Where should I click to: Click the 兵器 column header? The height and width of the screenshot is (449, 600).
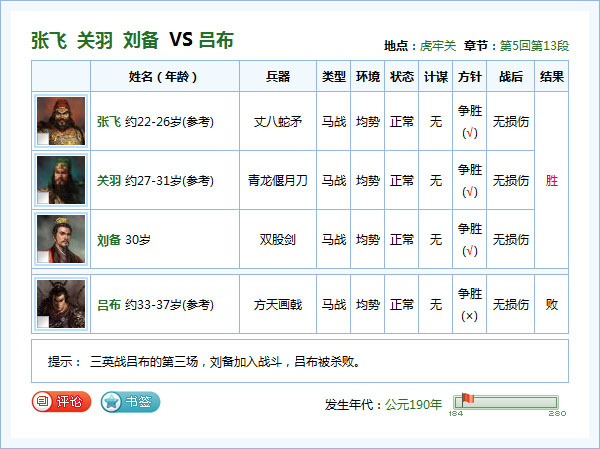pyautogui.click(x=278, y=77)
